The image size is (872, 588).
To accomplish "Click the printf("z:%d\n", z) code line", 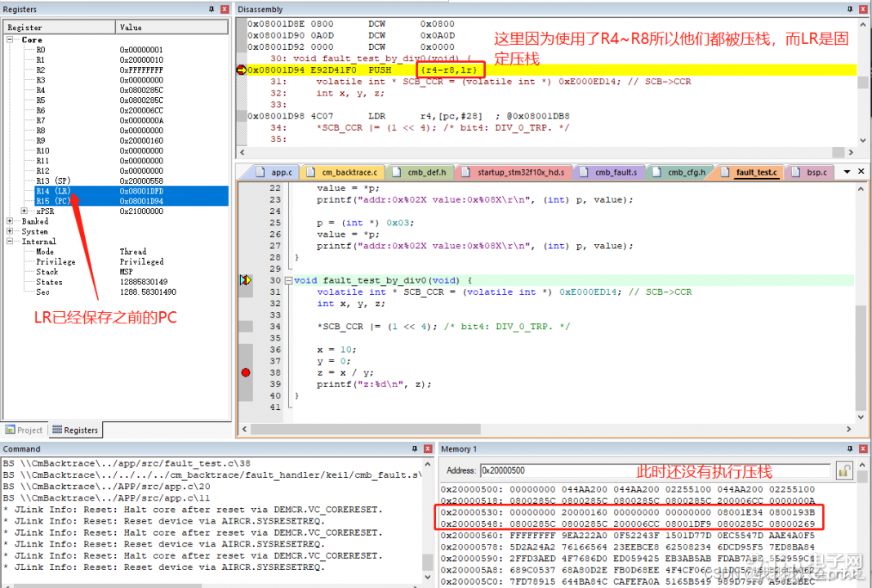I will point(374,384).
